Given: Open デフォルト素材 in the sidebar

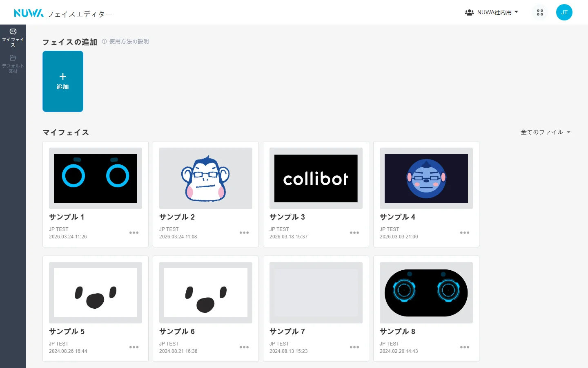Looking at the screenshot, I should (13, 64).
